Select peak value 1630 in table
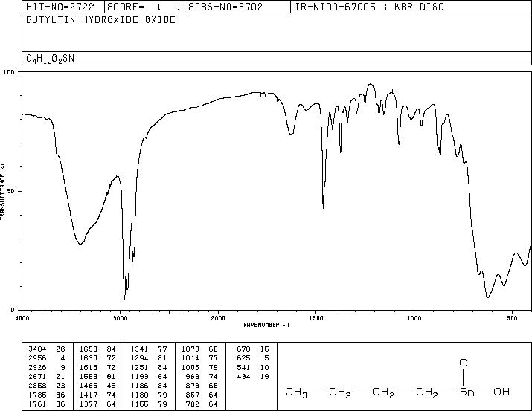The height and width of the screenshot is (411, 532). [89, 358]
